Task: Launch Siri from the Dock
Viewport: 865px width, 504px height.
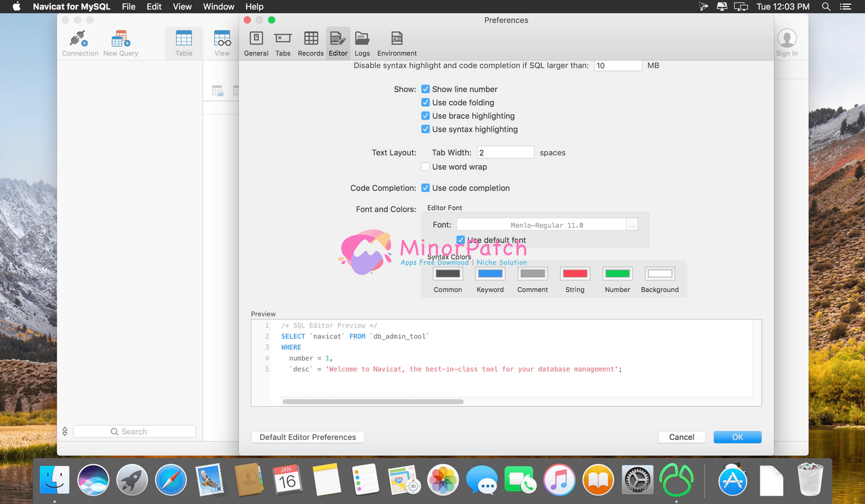Action: [93, 480]
